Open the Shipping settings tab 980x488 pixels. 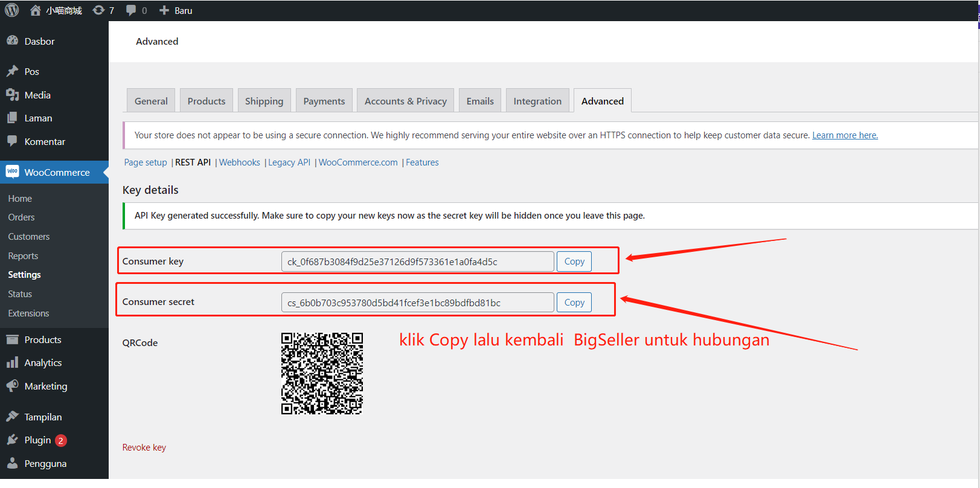click(264, 101)
